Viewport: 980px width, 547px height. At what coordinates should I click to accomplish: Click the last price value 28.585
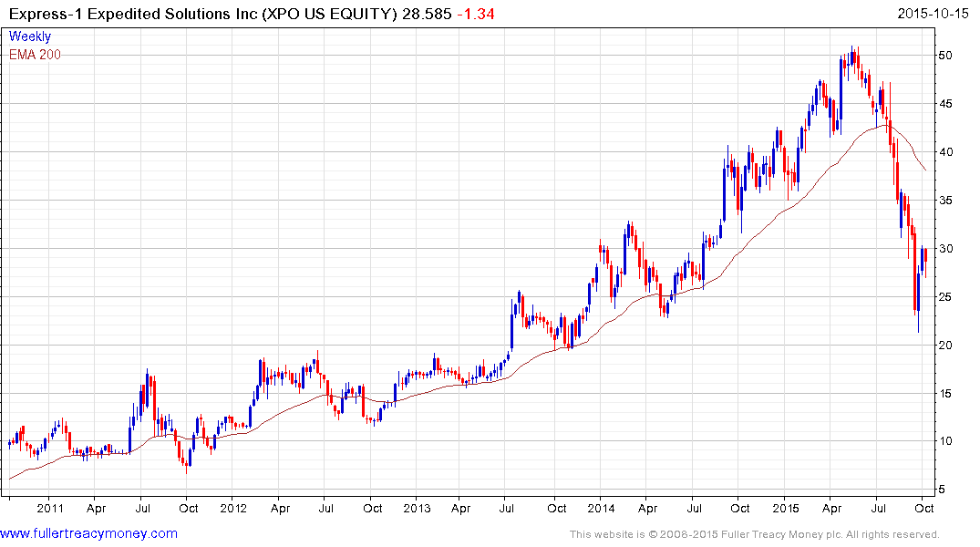[x=427, y=14]
